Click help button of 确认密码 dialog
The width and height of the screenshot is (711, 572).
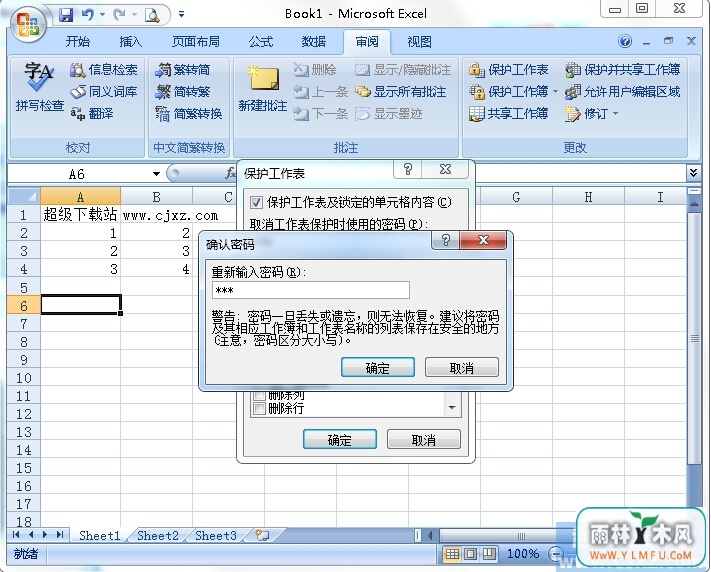click(445, 240)
